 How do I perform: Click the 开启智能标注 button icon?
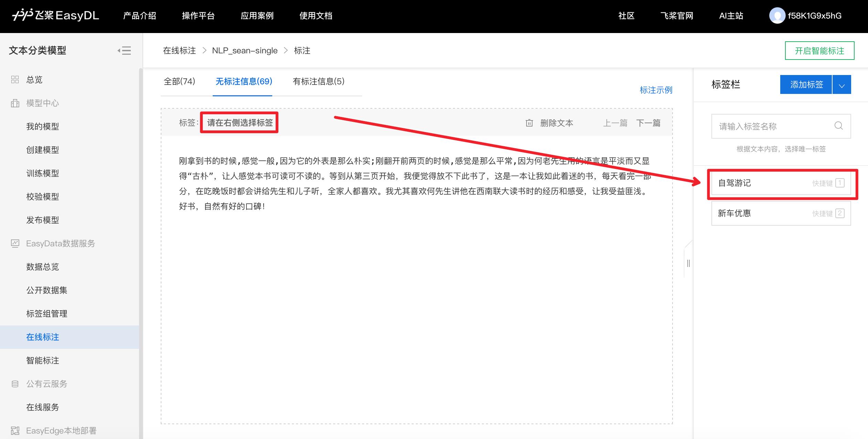[x=819, y=50]
